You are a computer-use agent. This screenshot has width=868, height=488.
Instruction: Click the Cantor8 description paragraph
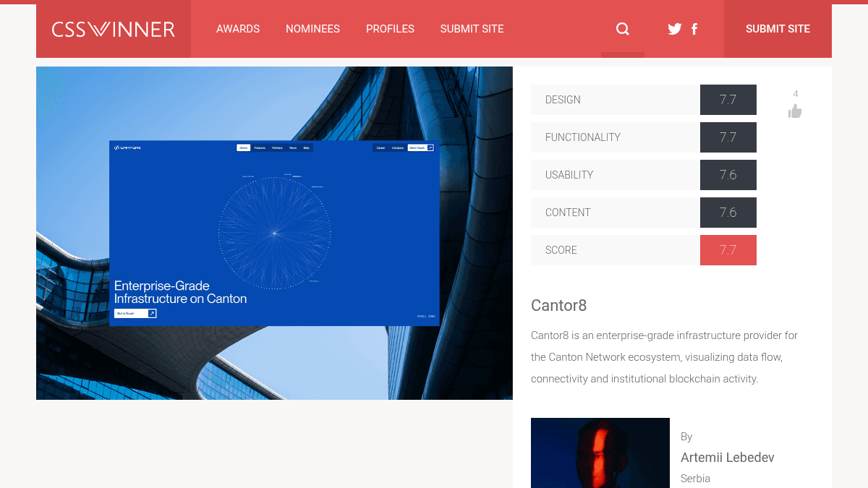(x=665, y=357)
